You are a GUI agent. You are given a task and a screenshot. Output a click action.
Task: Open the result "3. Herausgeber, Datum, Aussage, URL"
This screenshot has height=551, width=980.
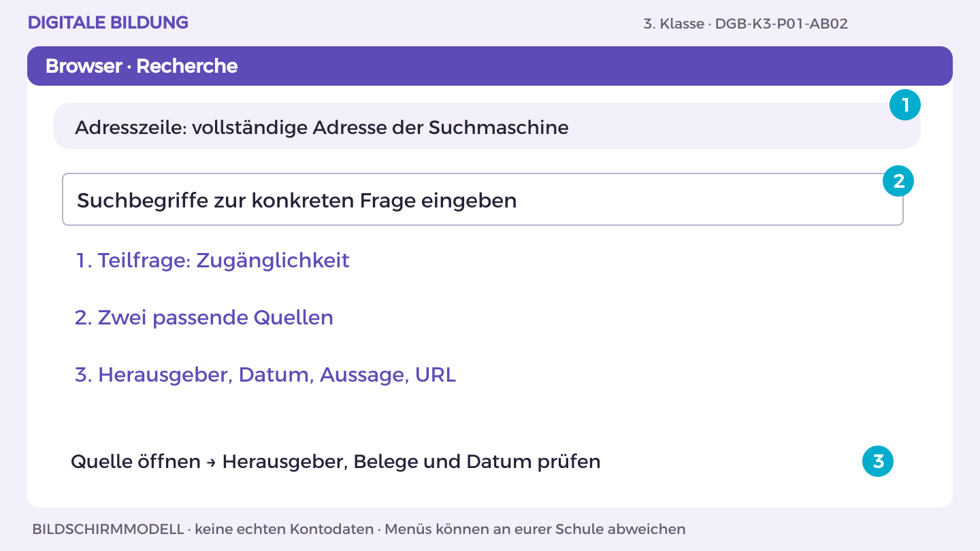tap(265, 375)
